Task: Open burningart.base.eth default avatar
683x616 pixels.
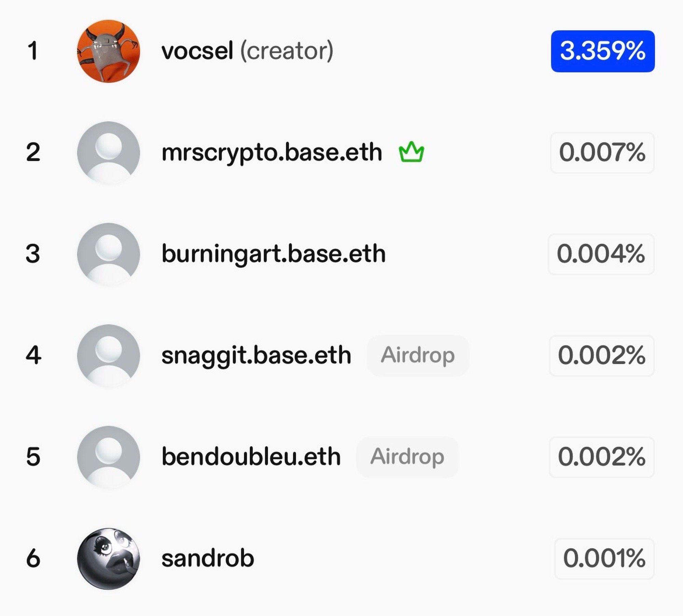Action: [109, 254]
